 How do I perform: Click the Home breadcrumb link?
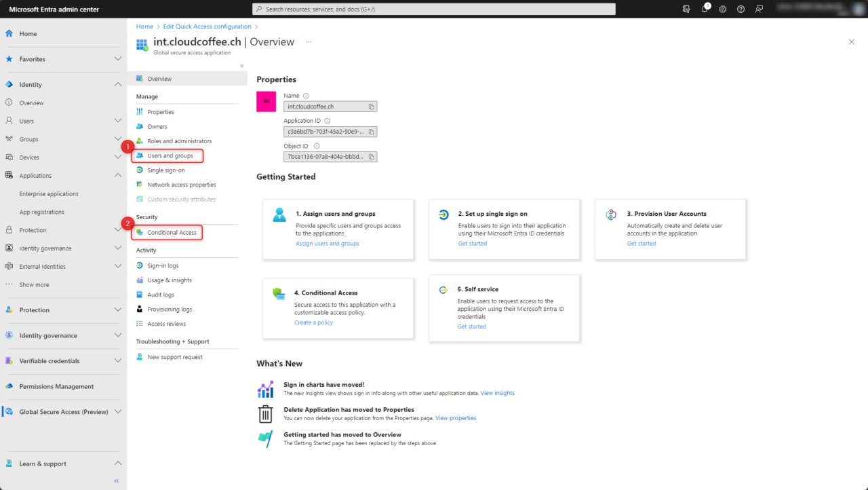(x=144, y=26)
